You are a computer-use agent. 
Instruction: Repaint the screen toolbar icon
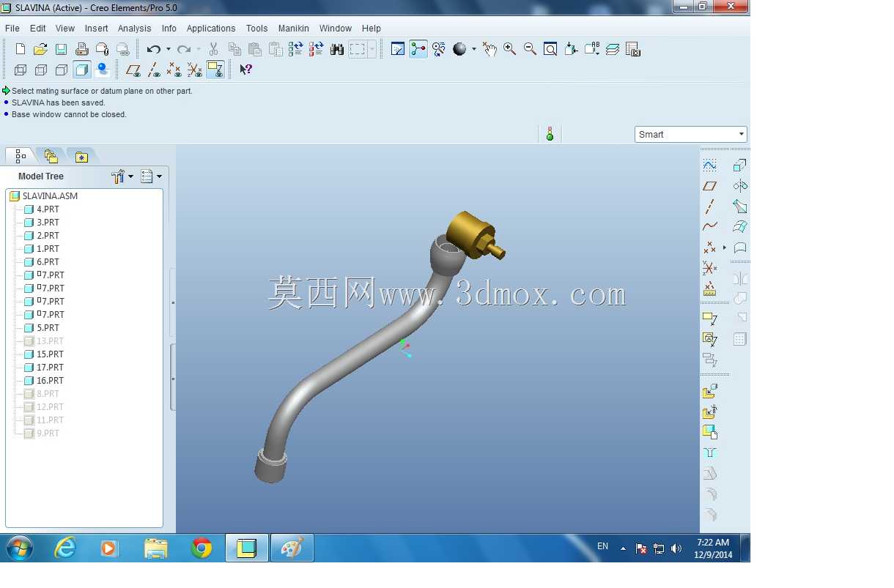(398, 49)
